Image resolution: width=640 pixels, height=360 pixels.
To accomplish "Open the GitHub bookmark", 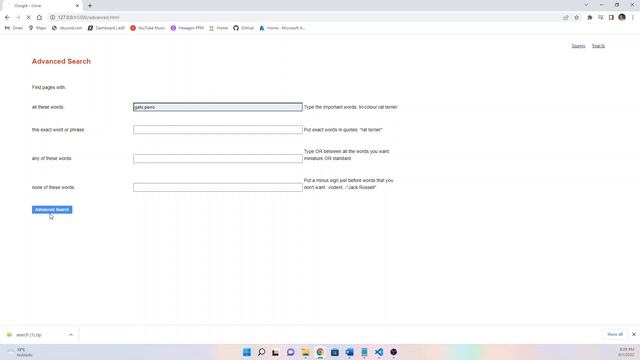I will 244,28.
